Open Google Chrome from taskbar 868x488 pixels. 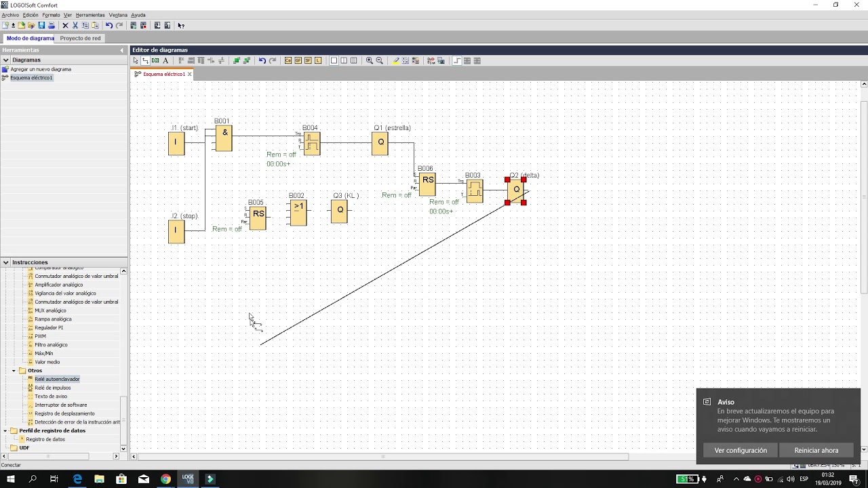point(165,479)
